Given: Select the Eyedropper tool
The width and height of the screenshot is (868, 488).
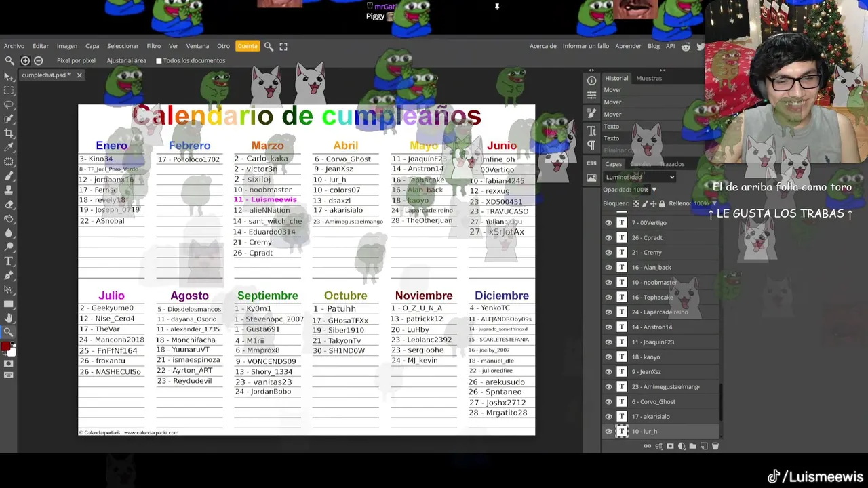Looking at the screenshot, I should click(x=9, y=148).
